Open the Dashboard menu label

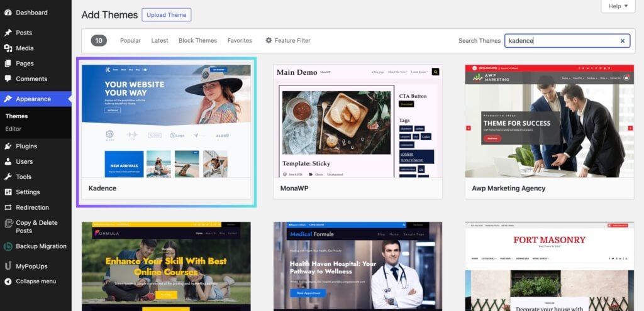[x=31, y=13]
